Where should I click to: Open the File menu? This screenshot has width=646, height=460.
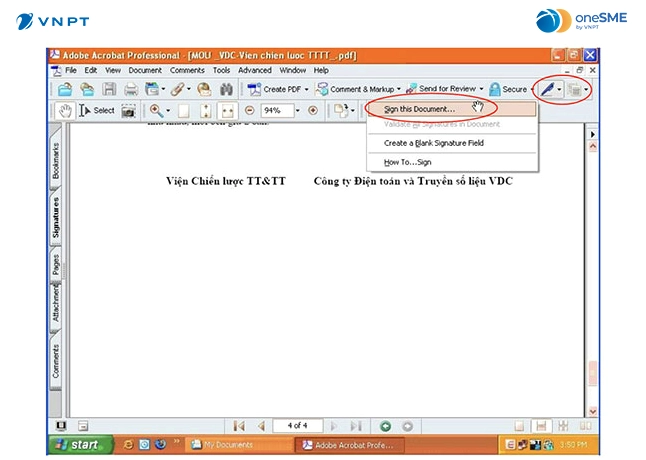pos(71,70)
